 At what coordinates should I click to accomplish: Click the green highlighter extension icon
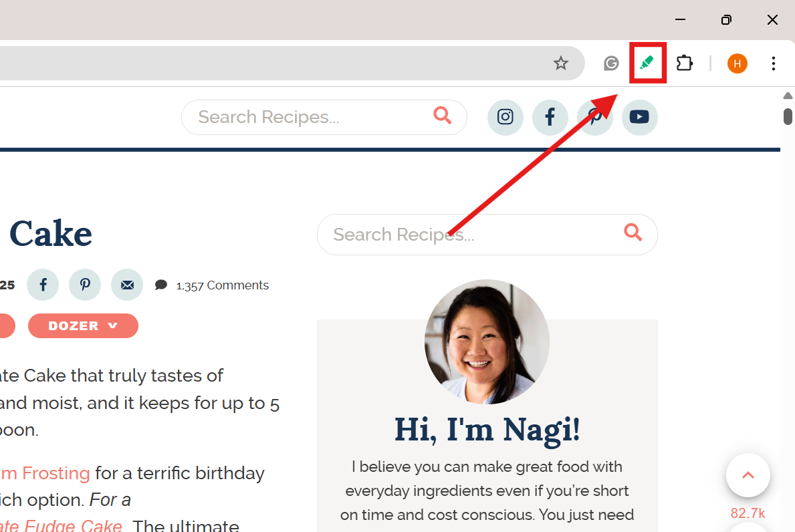647,63
